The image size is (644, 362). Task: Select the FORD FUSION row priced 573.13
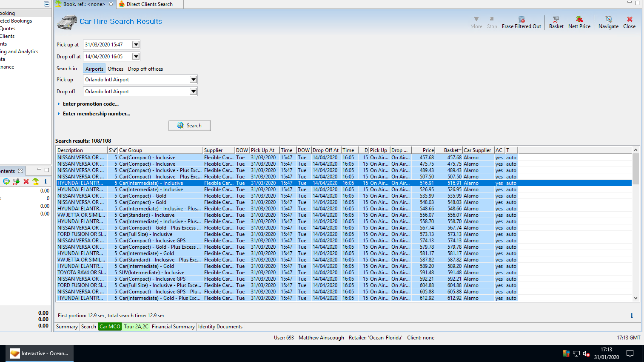pyautogui.click(x=344, y=234)
